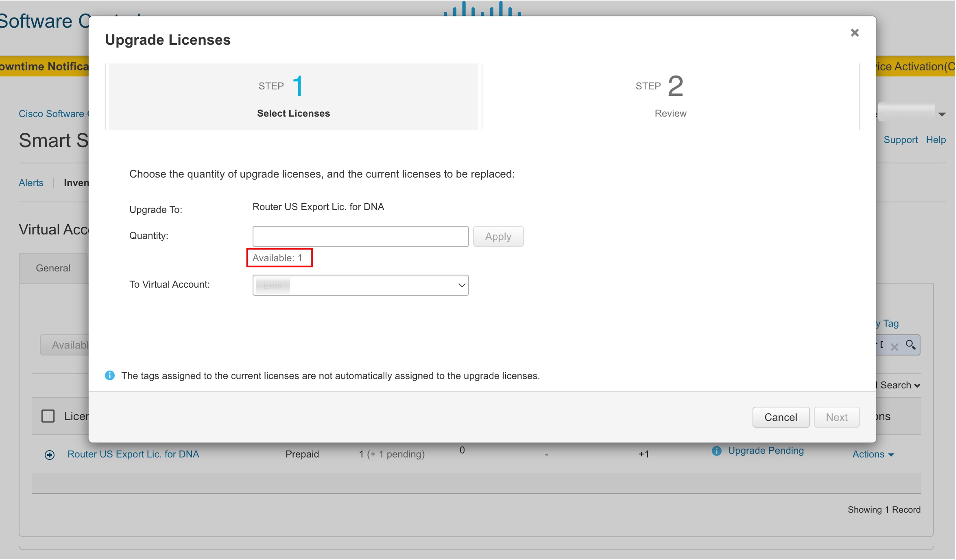This screenshot has width=956, height=560.
Task: Click the Next button
Action: 836,417
